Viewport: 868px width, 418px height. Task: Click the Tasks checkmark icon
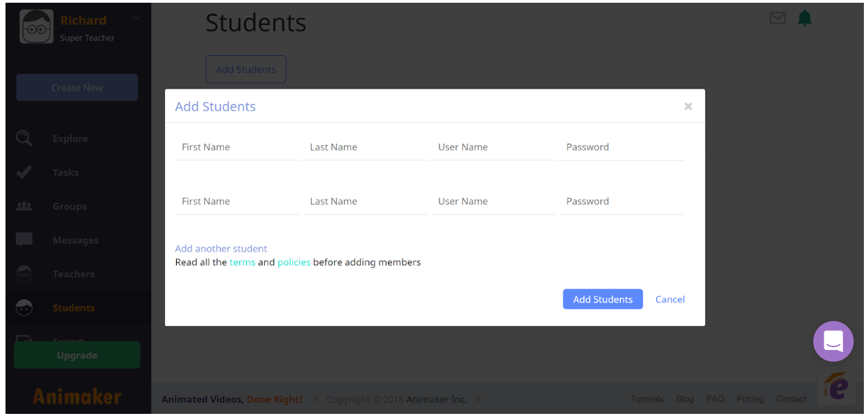click(24, 173)
